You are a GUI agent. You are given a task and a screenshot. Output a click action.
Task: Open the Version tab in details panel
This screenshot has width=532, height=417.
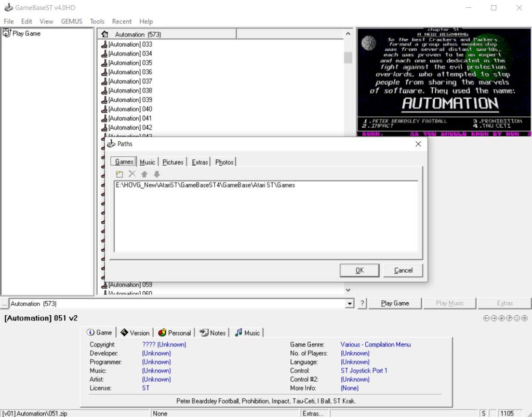click(x=135, y=333)
